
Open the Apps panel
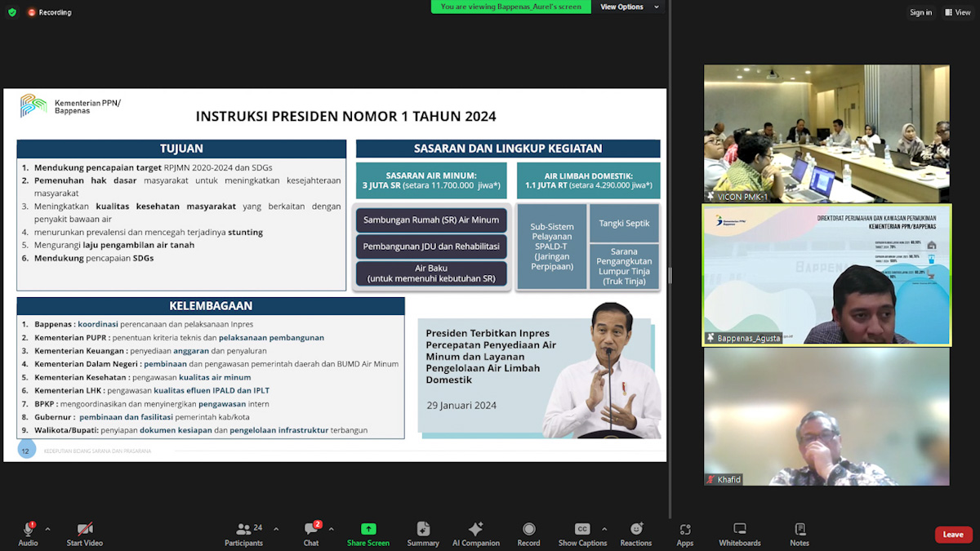(685, 530)
